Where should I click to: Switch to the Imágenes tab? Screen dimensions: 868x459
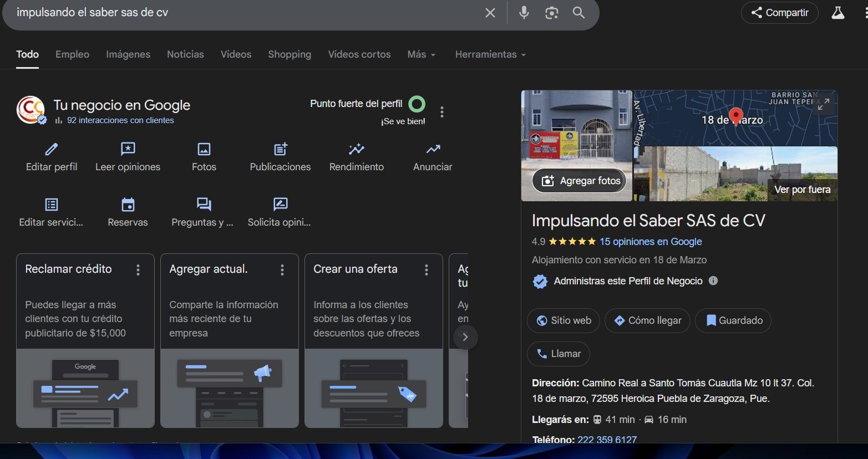128,54
